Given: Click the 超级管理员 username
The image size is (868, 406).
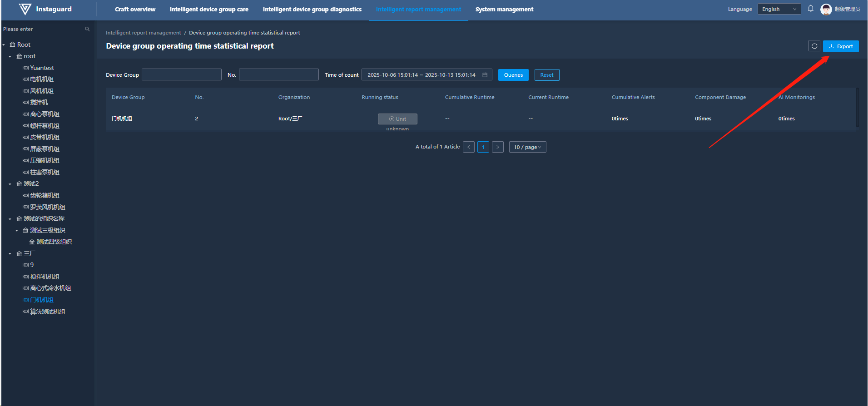Looking at the screenshot, I should (x=847, y=9).
